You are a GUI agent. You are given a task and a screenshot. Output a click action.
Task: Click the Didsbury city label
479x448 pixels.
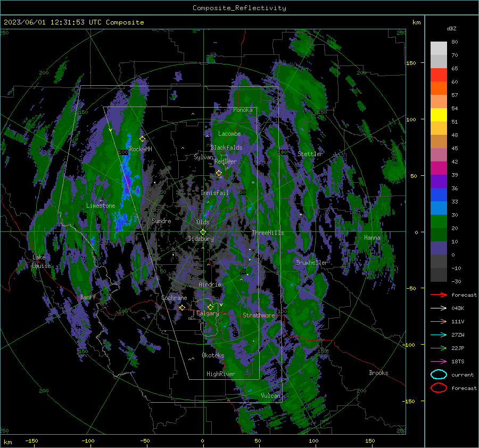tap(201, 239)
